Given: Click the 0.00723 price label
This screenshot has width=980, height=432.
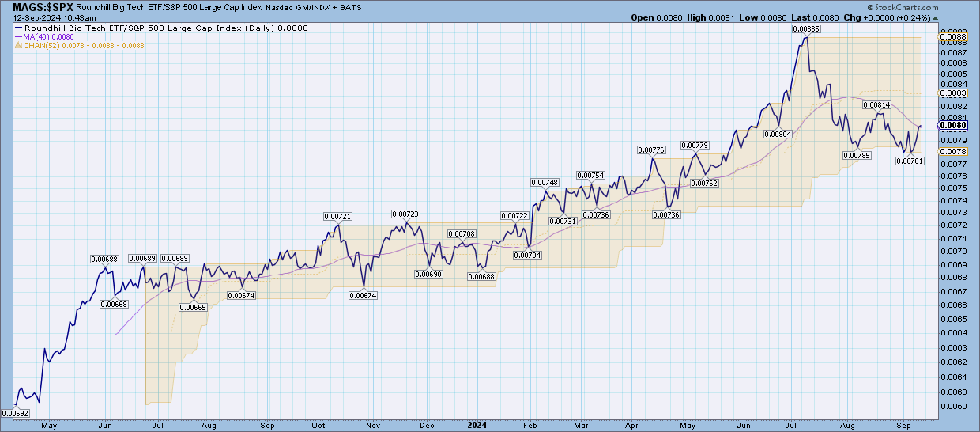Looking at the screenshot, I should click(x=405, y=214).
